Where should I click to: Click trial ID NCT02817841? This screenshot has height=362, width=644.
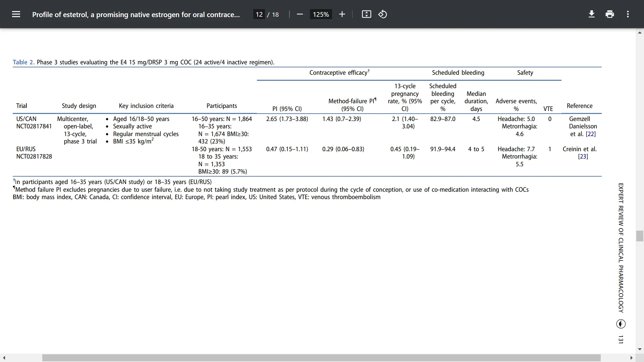click(x=34, y=126)
